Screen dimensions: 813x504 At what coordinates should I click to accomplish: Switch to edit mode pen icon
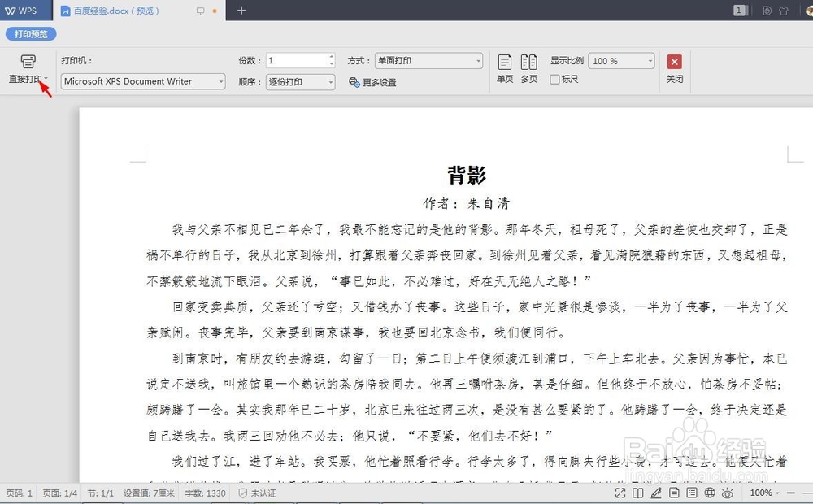[x=657, y=493]
